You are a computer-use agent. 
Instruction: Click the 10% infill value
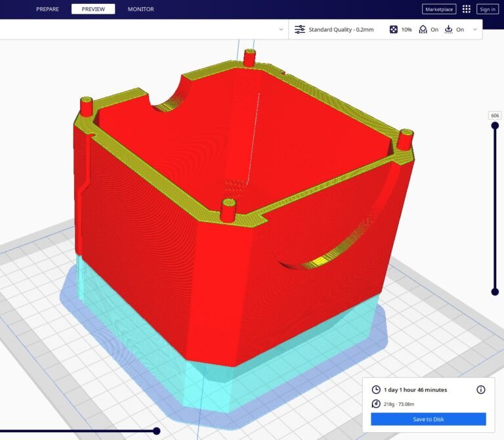[x=406, y=30]
